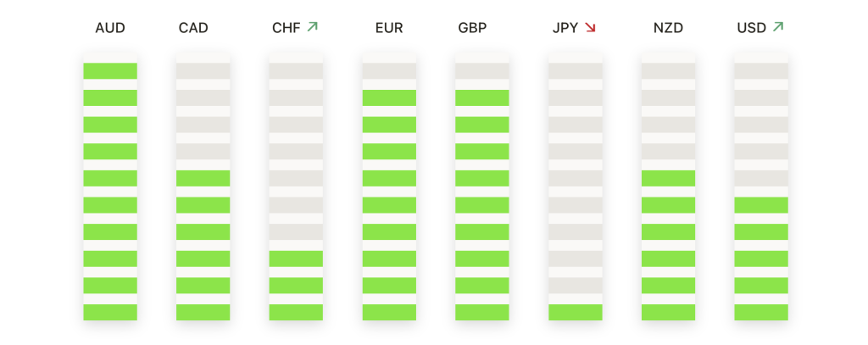Click the JPY currency text
The width and height of the screenshot is (868, 345).
(x=565, y=28)
